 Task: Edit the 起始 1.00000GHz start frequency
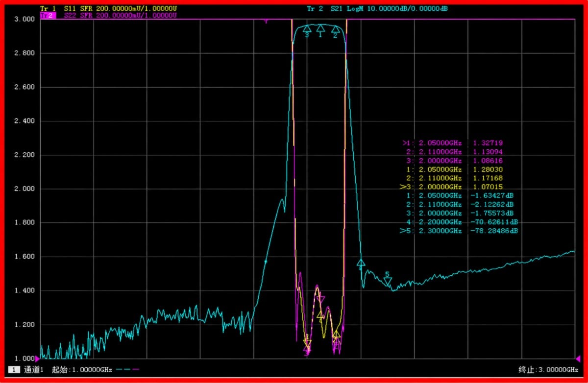click(x=81, y=370)
